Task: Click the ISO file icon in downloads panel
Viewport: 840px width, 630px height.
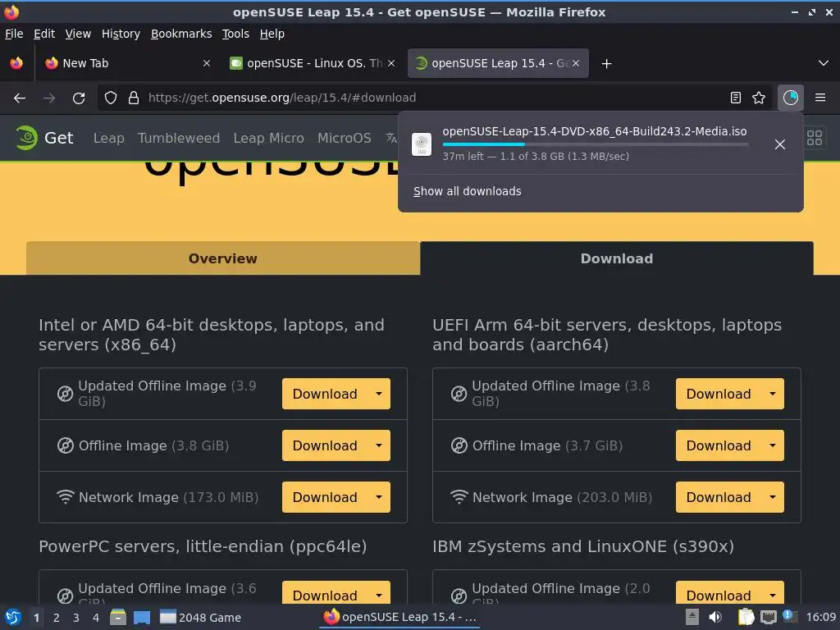Action: point(422,144)
